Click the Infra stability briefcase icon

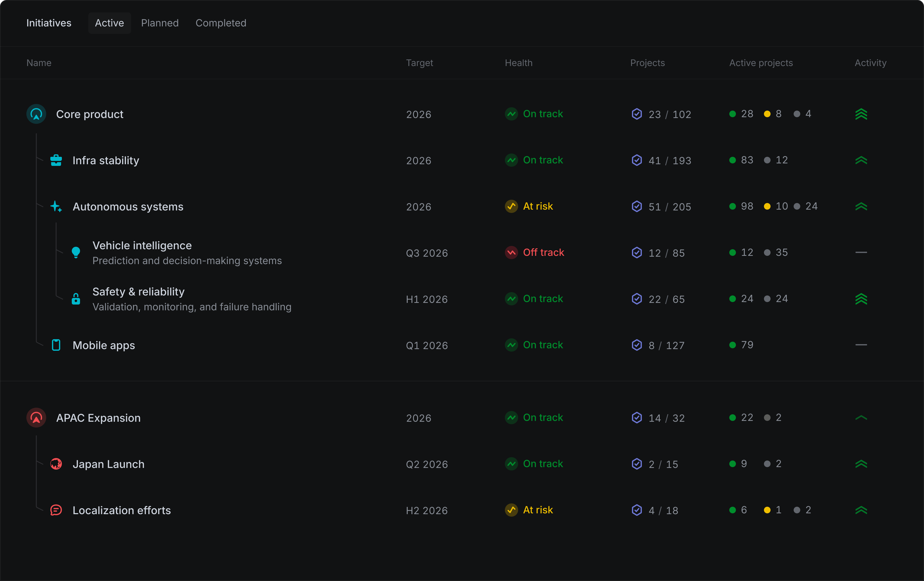(56, 160)
